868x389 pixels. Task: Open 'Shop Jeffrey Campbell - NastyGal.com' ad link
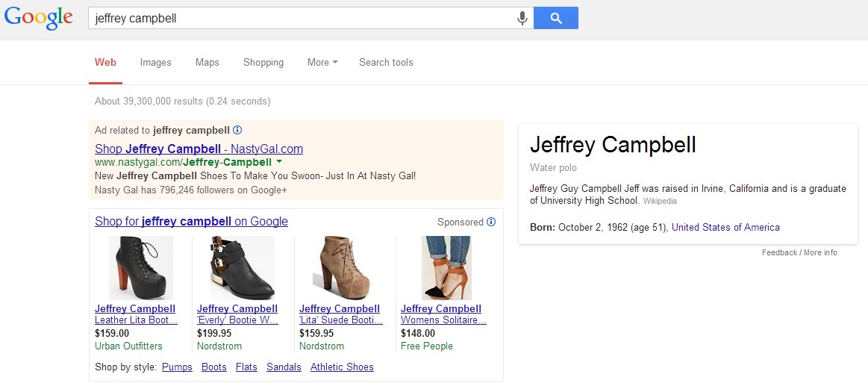tap(199, 149)
